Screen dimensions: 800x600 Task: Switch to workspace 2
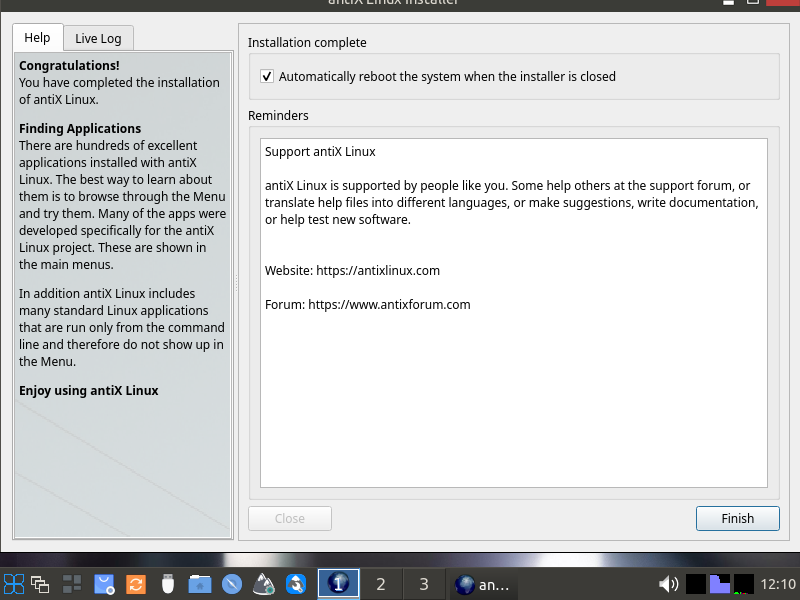point(380,584)
